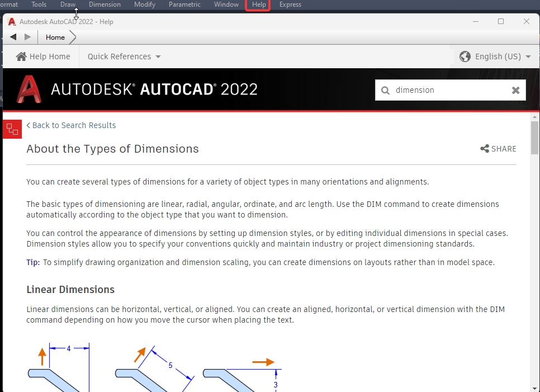Click the scrollbar down arrow
The width and height of the screenshot is (540, 392).
(x=534, y=389)
